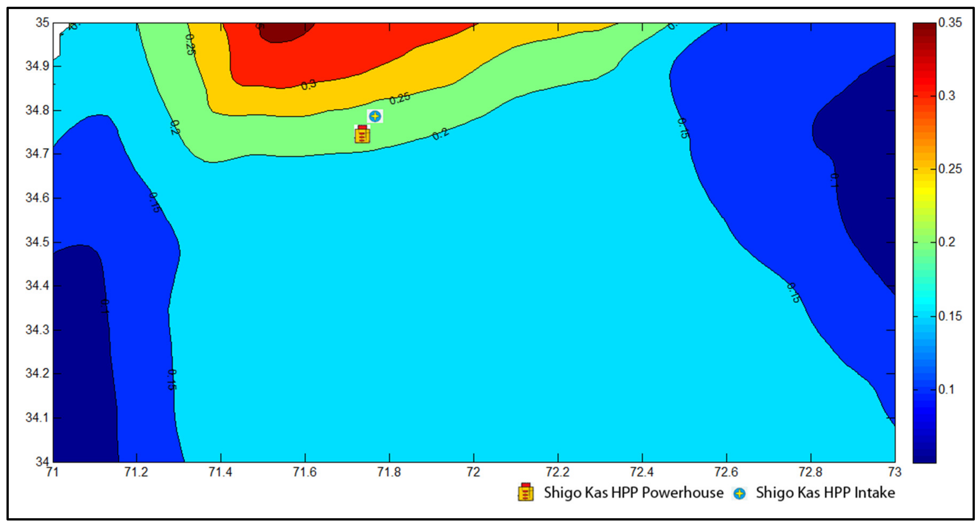Click the intake icon in the legend
Image resolution: width=980 pixels, height=527 pixels.
(x=739, y=494)
